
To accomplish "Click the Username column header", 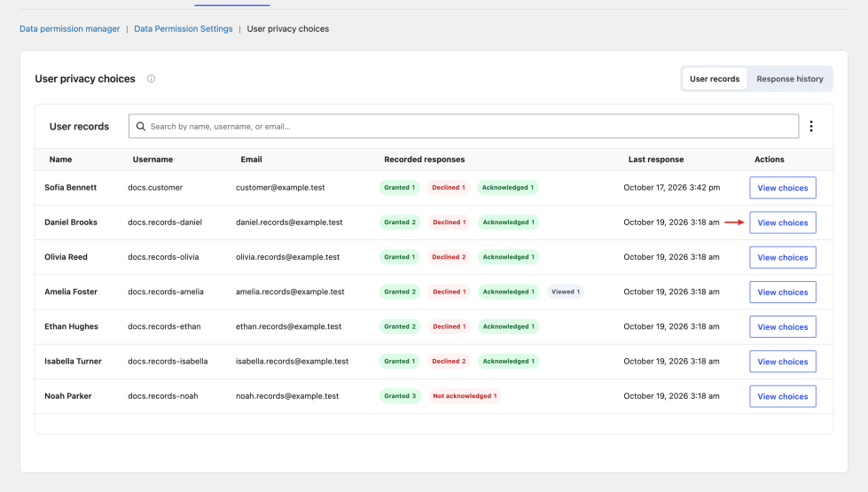I will [152, 160].
